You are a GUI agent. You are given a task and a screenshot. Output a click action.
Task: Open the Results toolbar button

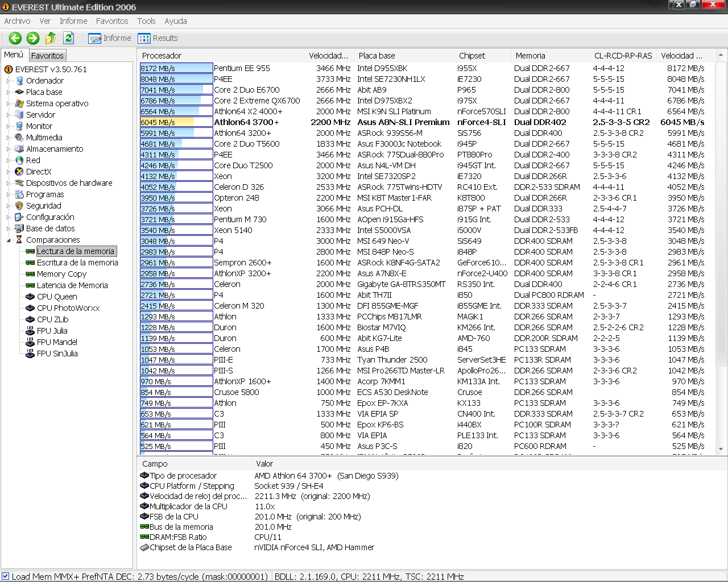[x=158, y=38]
